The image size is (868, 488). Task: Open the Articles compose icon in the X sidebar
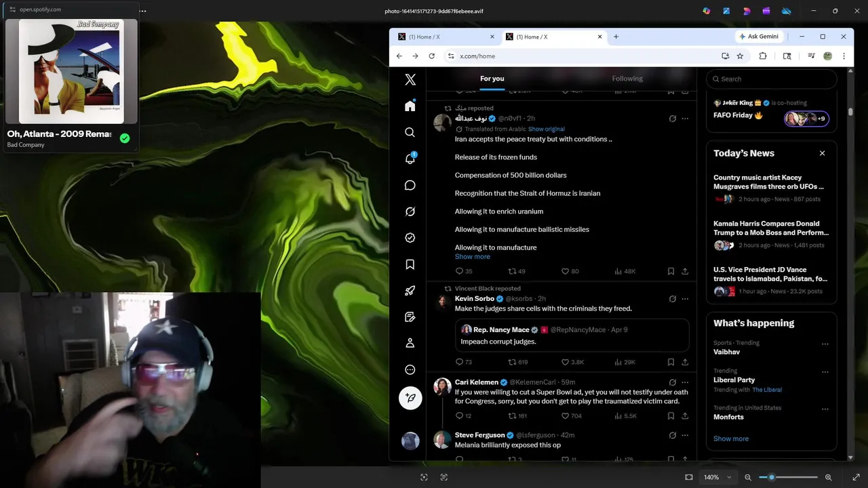[x=410, y=317]
